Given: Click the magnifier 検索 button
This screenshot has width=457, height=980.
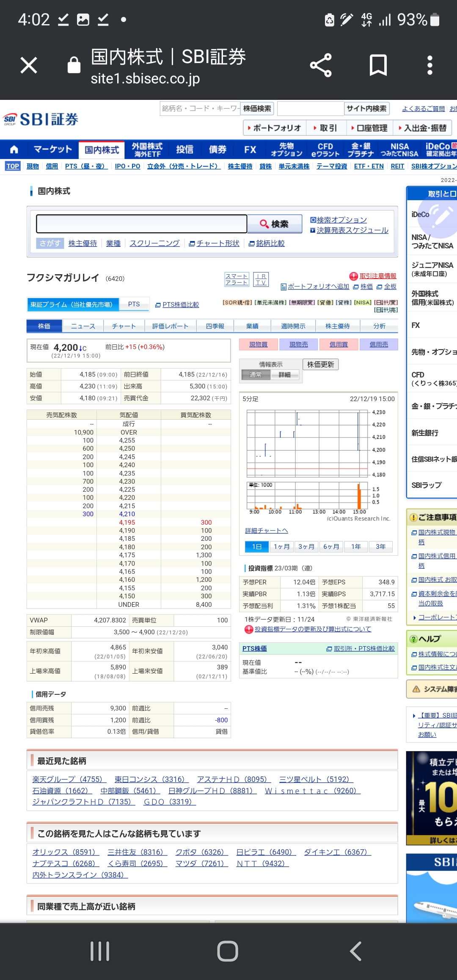Looking at the screenshot, I should tap(275, 224).
